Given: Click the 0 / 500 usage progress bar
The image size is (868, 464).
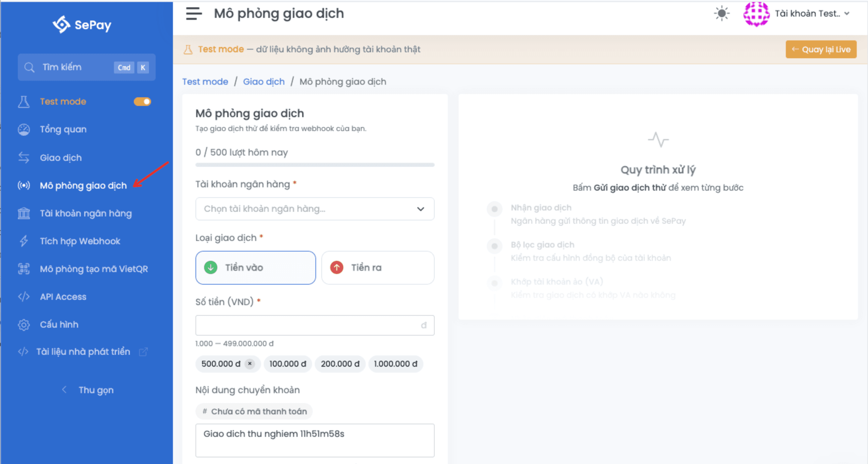Looking at the screenshot, I should coord(315,165).
